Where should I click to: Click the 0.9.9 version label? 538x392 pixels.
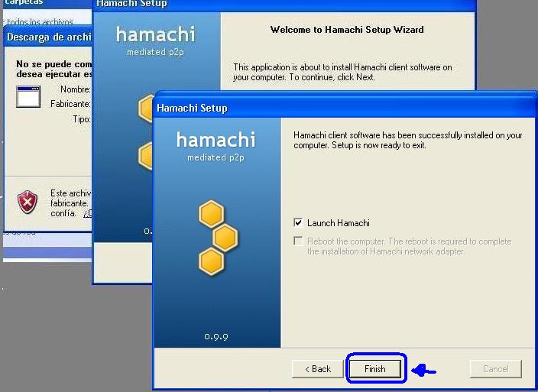[216, 336]
